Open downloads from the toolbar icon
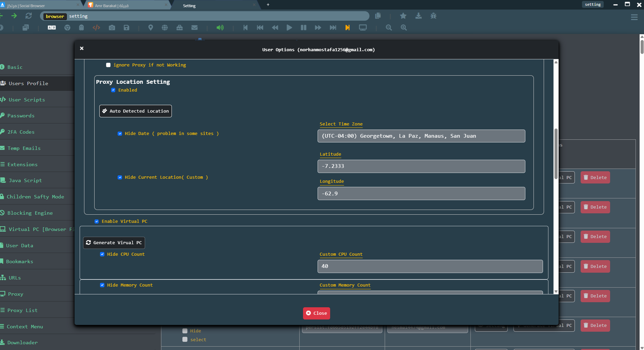Image resolution: width=644 pixels, height=350 pixels. click(419, 16)
